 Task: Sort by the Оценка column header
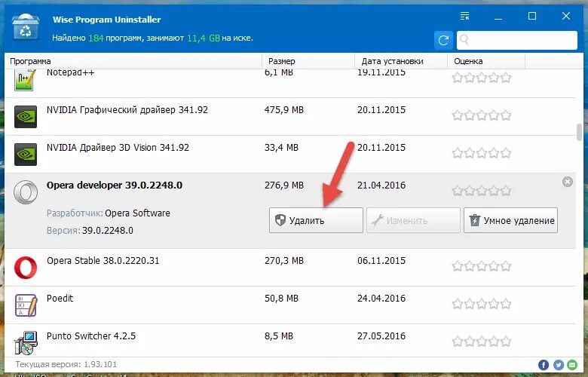click(x=486, y=61)
